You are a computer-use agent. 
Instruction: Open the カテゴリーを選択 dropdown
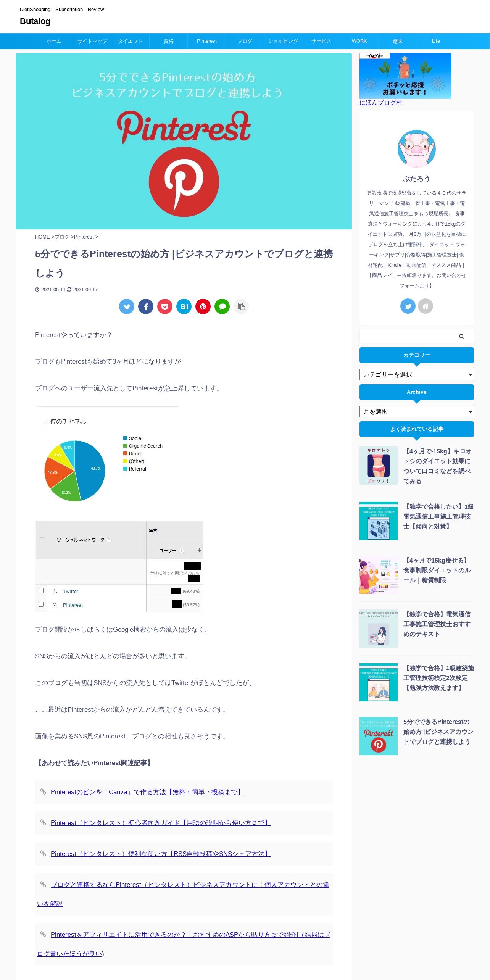[417, 374]
